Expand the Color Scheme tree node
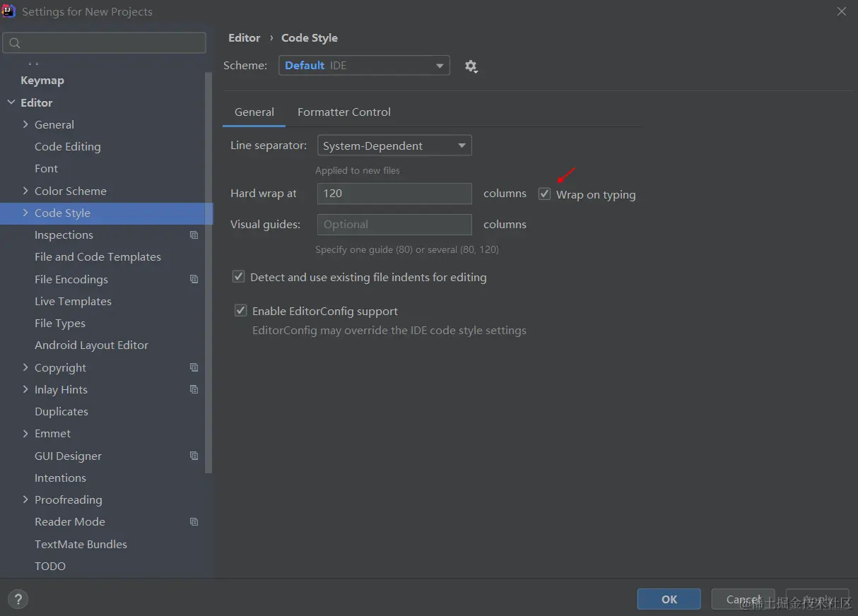 click(x=26, y=191)
